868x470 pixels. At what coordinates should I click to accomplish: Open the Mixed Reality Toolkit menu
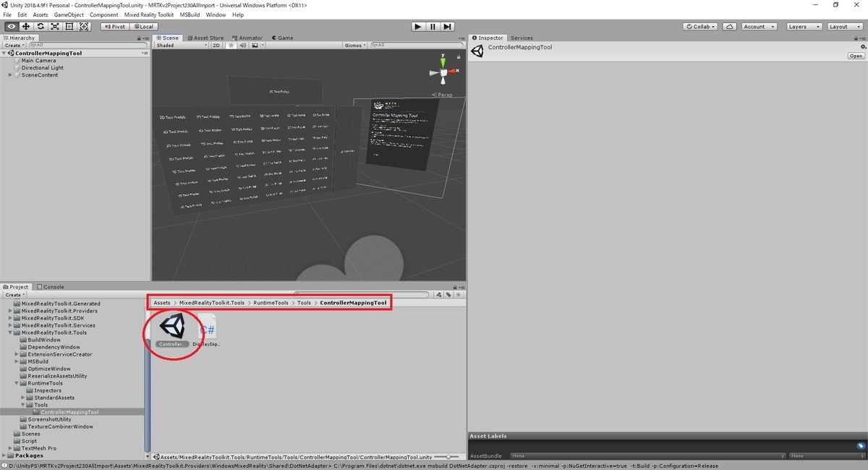149,14
